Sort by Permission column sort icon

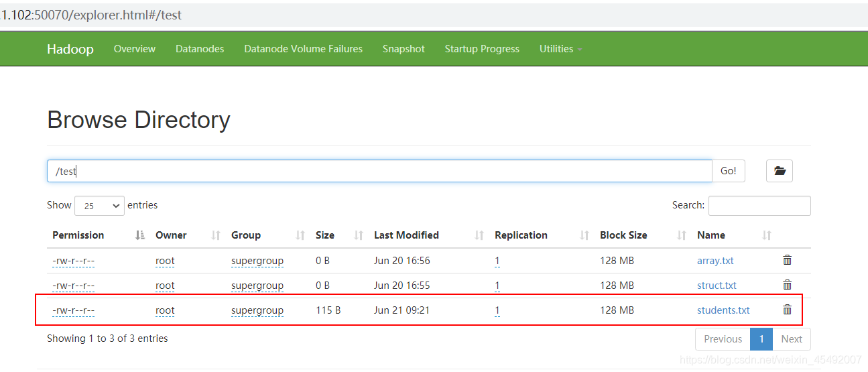click(140, 235)
